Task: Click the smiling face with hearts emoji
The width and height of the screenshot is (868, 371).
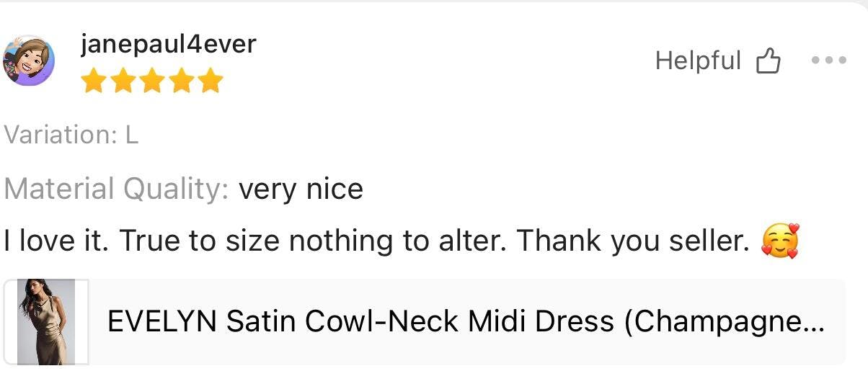Action: pyautogui.click(x=781, y=242)
